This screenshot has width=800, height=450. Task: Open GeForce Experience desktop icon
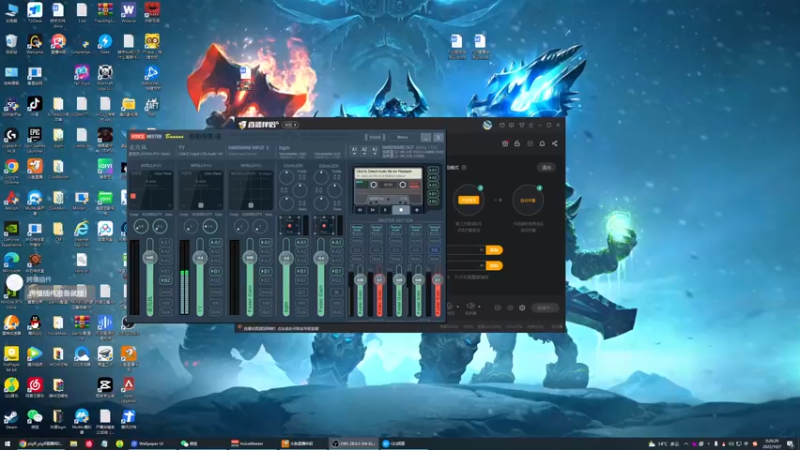point(11,234)
